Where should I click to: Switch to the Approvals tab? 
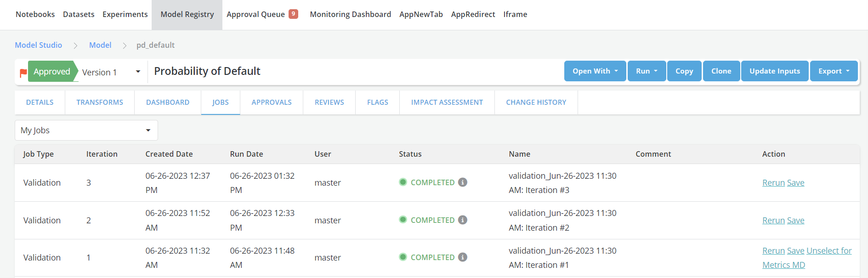pyautogui.click(x=271, y=102)
